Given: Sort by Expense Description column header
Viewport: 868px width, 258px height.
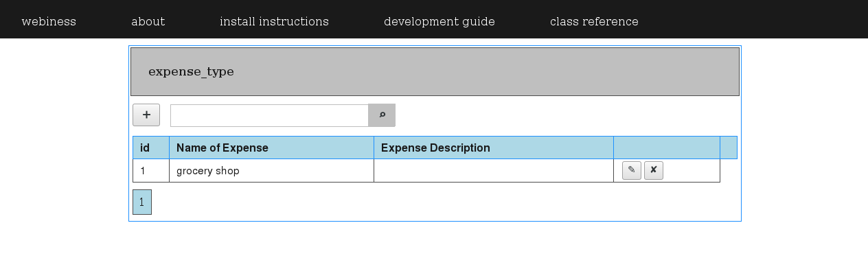Looking at the screenshot, I should tap(494, 148).
